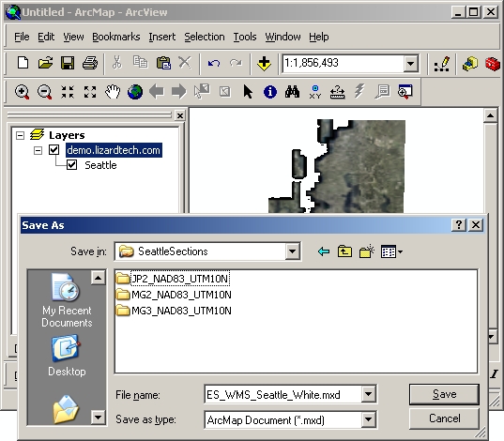Viewport: 504px width, 441px height.
Task: Activate the Identify info tool
Action: click(270, 92)
